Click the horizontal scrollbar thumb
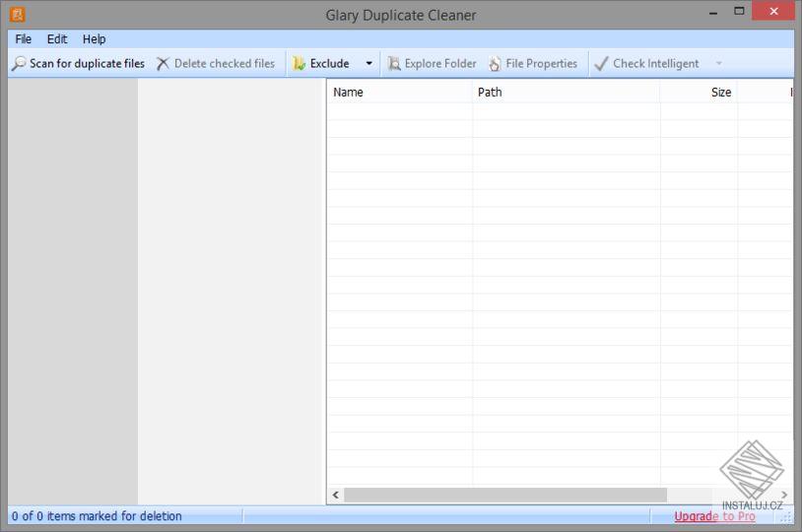 tap(505, 495)
